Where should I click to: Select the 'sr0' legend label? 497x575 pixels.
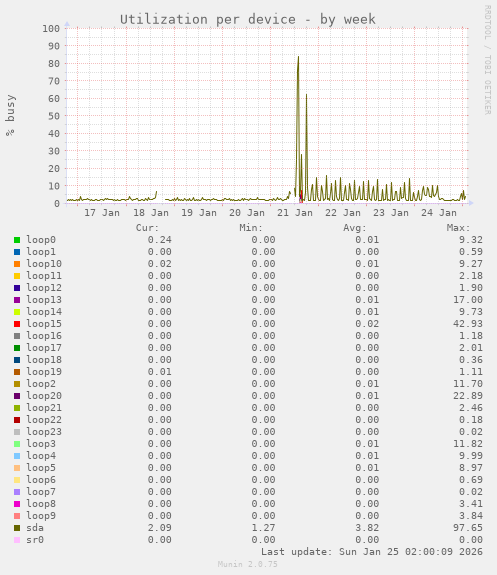pyautogui.click(x=35, y=540)
